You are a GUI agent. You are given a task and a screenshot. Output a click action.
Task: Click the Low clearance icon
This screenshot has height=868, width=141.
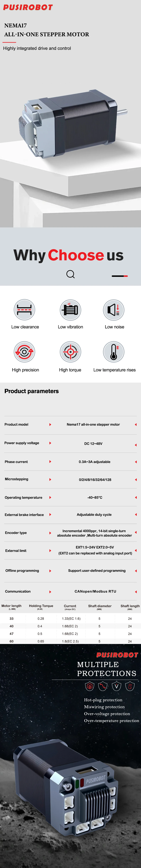[x=24, y=310]
